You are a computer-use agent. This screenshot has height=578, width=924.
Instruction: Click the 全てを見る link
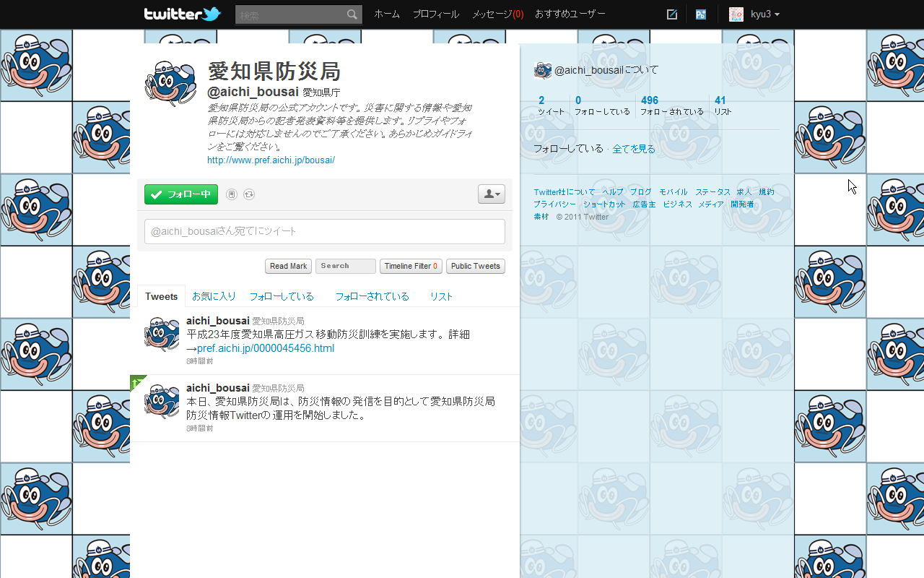click(634, 149)
